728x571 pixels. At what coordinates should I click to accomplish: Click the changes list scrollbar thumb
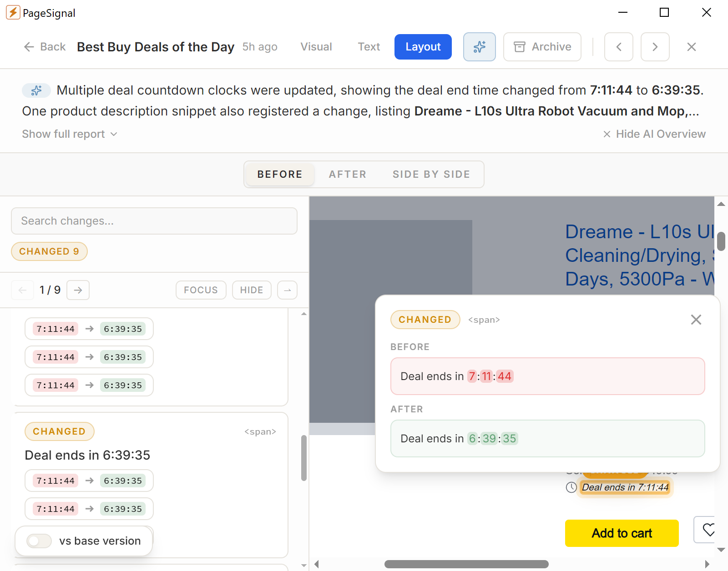[304, 458]
